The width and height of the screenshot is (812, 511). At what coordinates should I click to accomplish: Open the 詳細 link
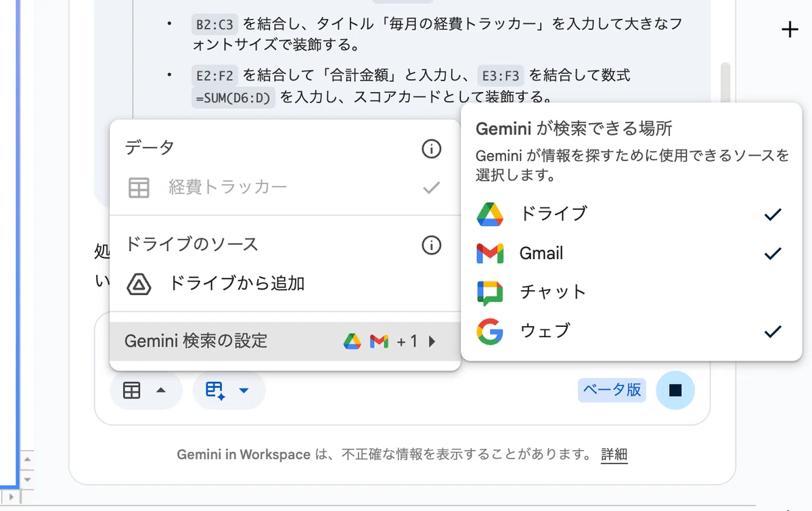(614, 455)
